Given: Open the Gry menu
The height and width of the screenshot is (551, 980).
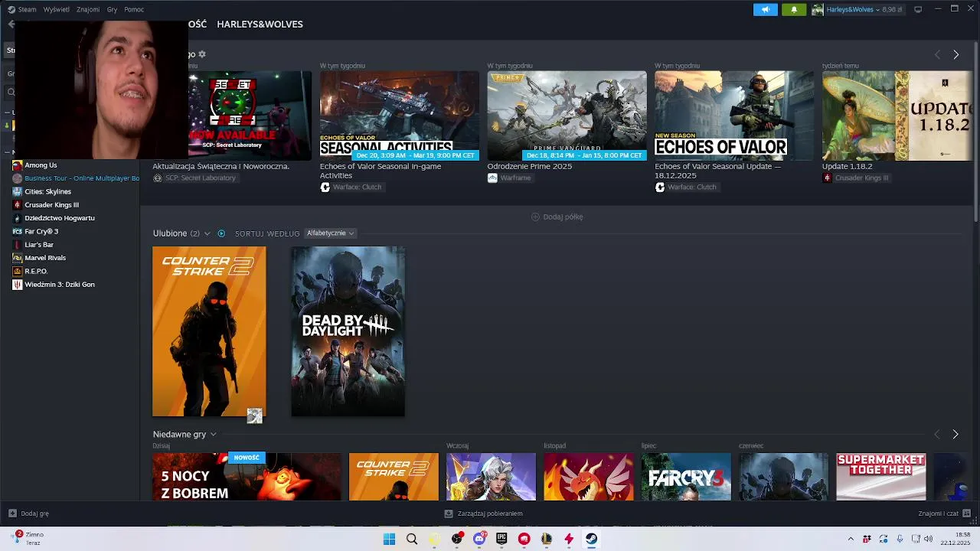Looking at the screenshot, I should [x=112, y=9].
